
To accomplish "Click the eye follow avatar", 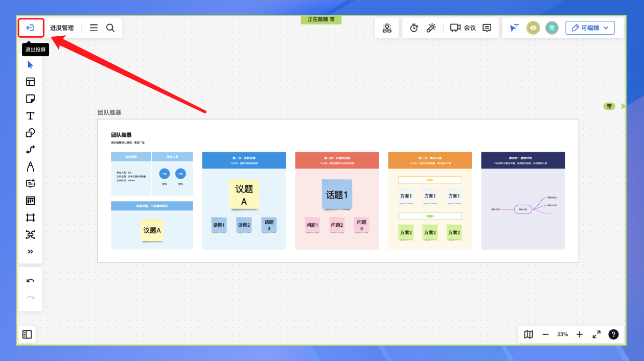I will coord(533,28).
